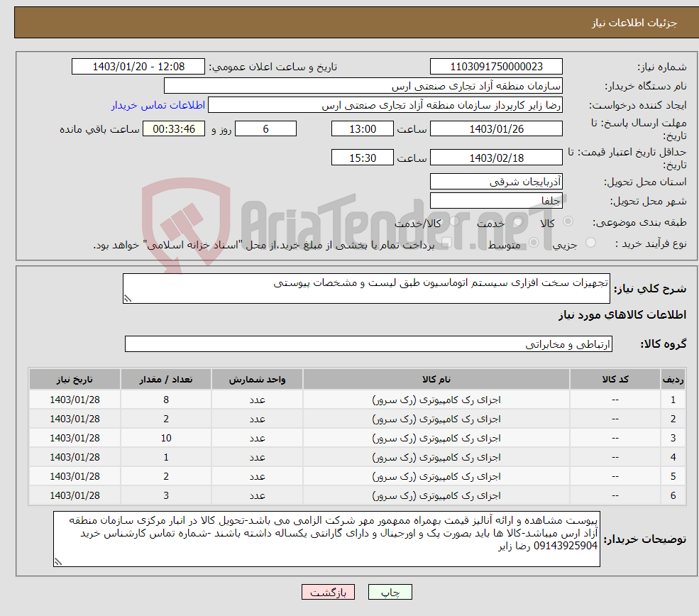Select the جزیی purchase type radio

click(590, 243)
